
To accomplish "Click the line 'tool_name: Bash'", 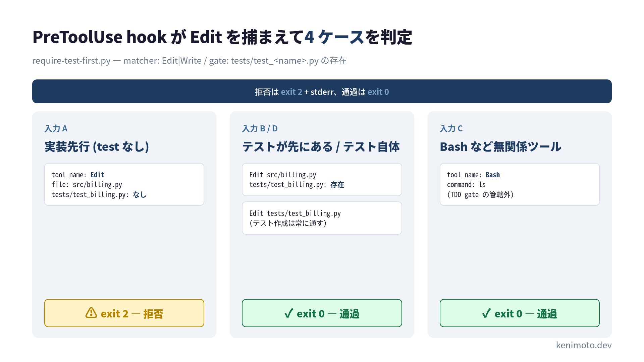I will click(473, 175).
